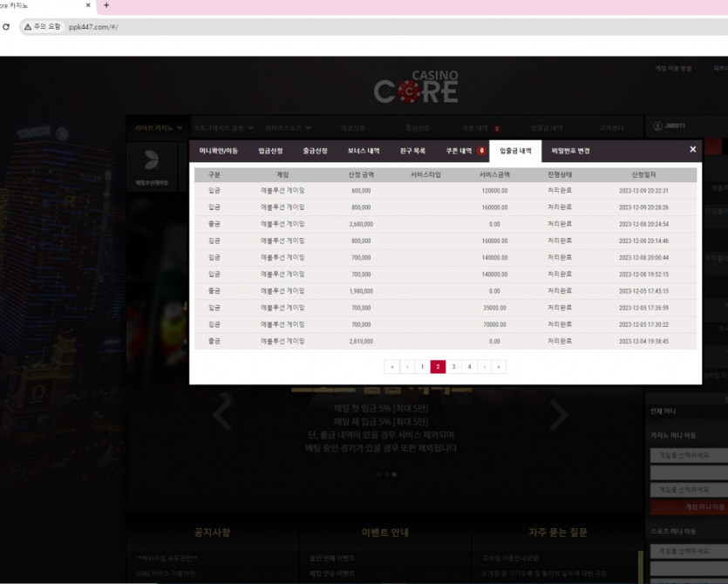Close the deposit/withdrawal history popup
Image resolution: width=728 pixels, height=584 pixels.
[693, 149]
